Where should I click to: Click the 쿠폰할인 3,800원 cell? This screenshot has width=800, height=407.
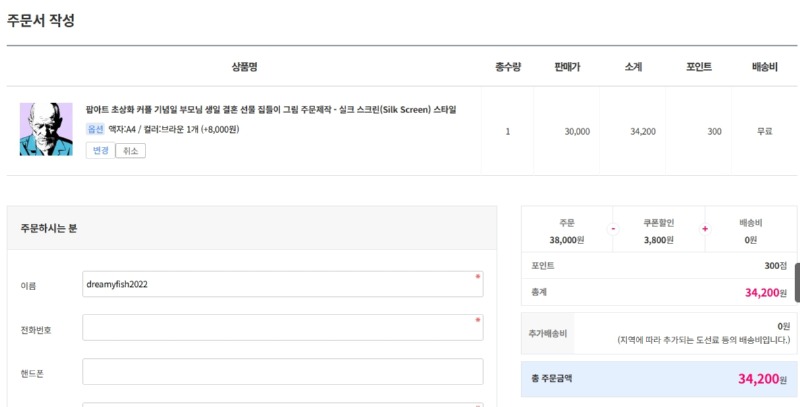pyautogui.click(x=659, y=230)
